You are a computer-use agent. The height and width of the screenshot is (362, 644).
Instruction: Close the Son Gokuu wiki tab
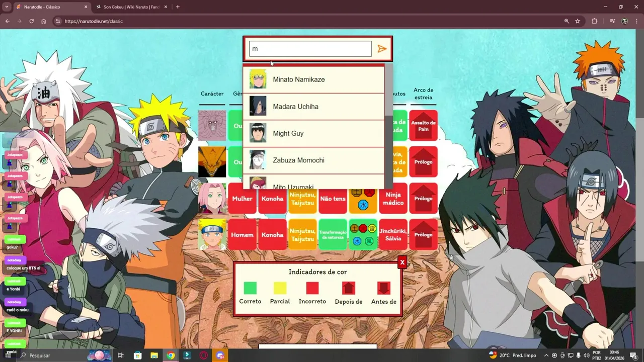coord(166,7)
